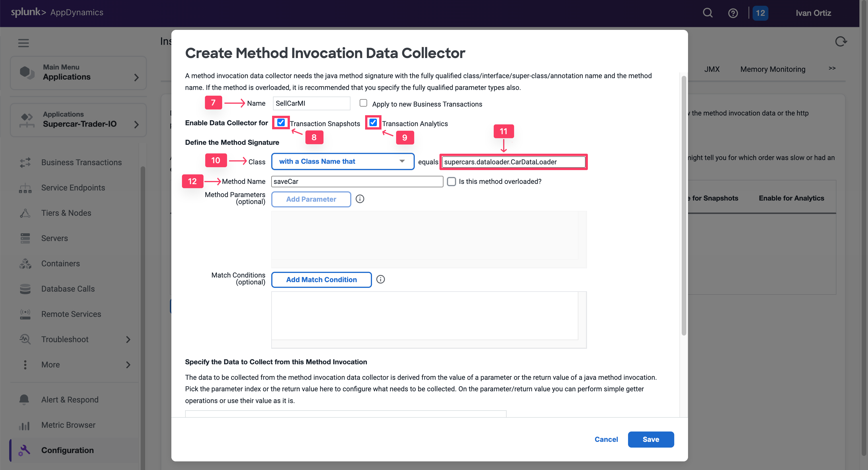Click info icon beside Add Match Condition
The width and height of the screenshot is (868, 470).
pos(380,280)
